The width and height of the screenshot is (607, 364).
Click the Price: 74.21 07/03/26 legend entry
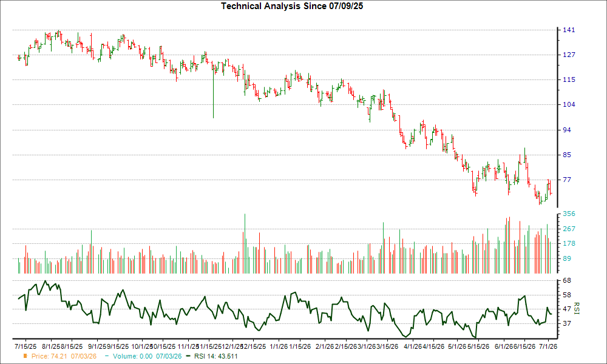pyautogui.click(x=64, y=356)
